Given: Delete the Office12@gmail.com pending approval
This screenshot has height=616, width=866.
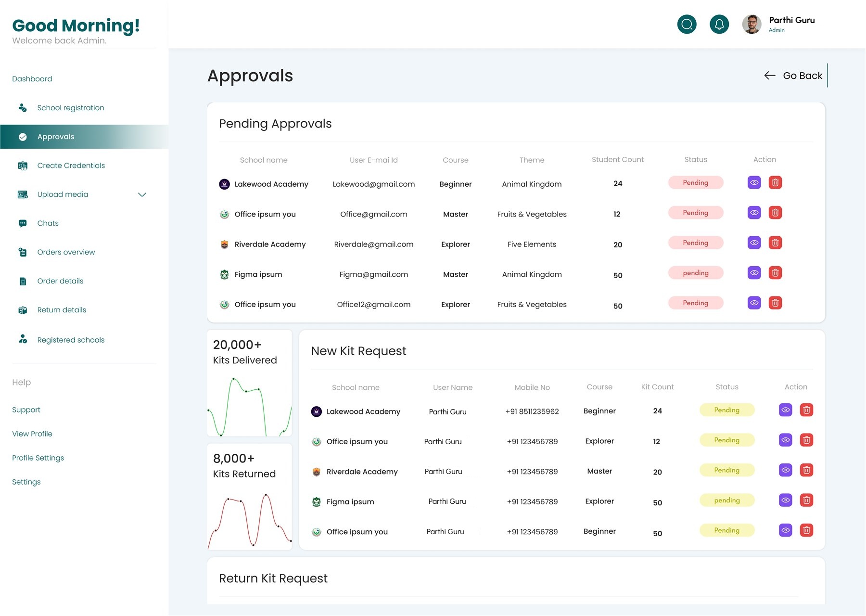Looking at the screenshot, I should 775,303.
